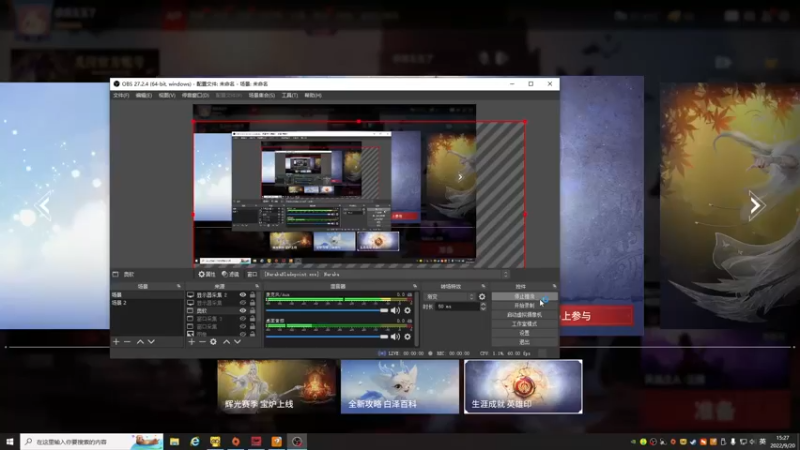Screen dimensions: 800x450
Task: Open the Edit (编辑) menu in OBS
Action: [x=144, y=95]
